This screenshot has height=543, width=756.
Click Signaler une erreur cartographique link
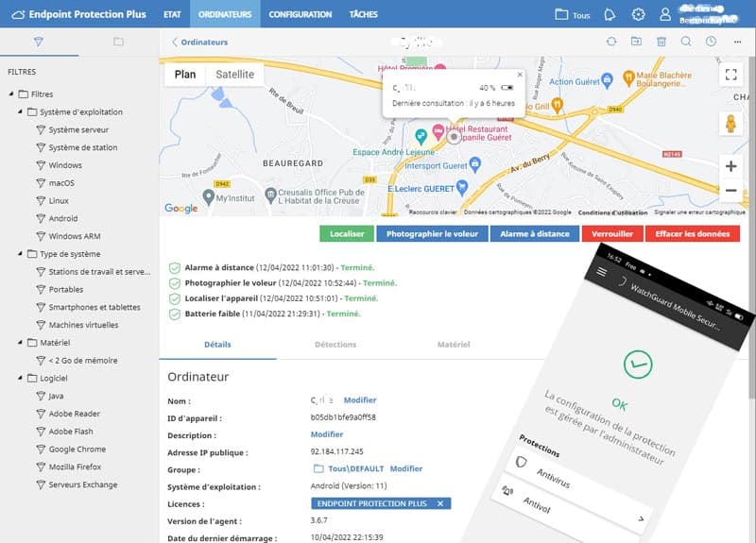click(x=699, y=212)
